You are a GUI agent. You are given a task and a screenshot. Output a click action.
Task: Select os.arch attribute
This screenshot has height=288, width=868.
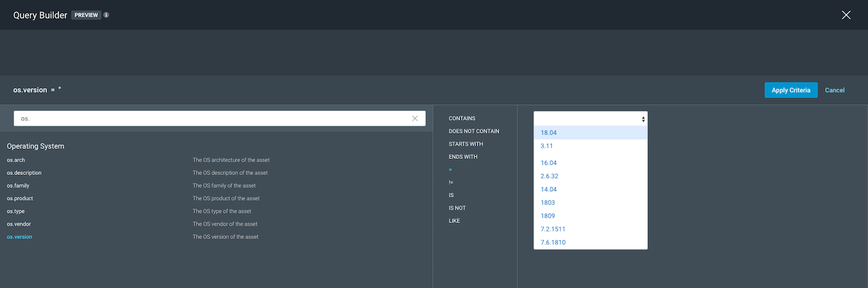(x=16, y=160)
